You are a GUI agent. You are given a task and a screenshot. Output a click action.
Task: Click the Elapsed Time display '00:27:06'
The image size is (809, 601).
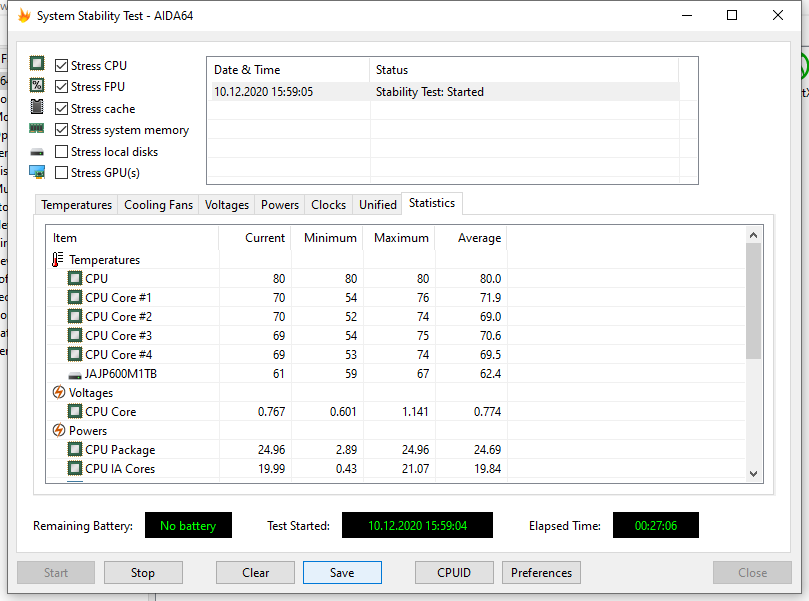[656, 525]
